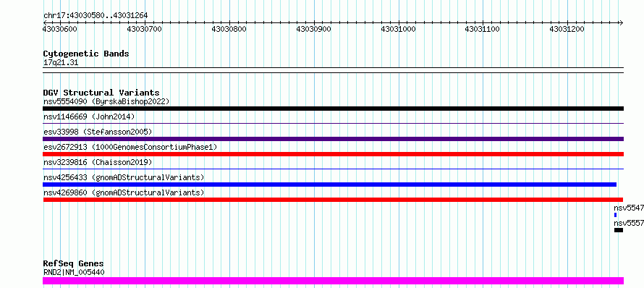Click ruler position 43031200
The height and width of the screenshot is (288, 644).
coord(567,29)
